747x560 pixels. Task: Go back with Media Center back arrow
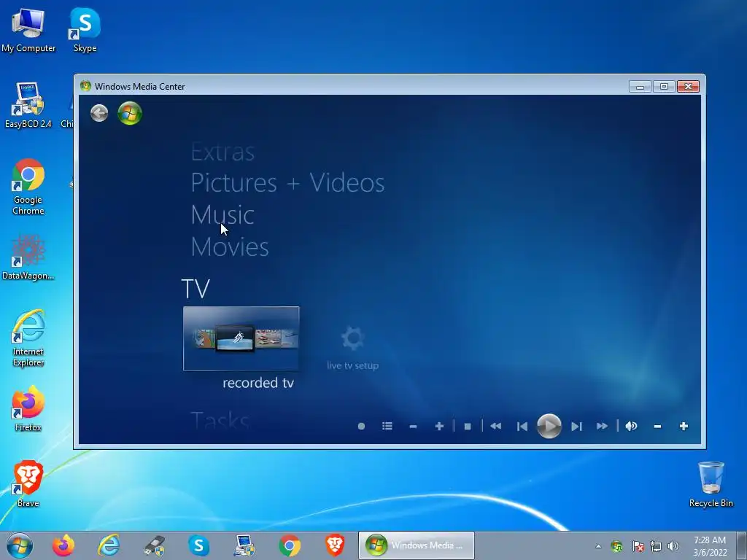tap(99, 113)
